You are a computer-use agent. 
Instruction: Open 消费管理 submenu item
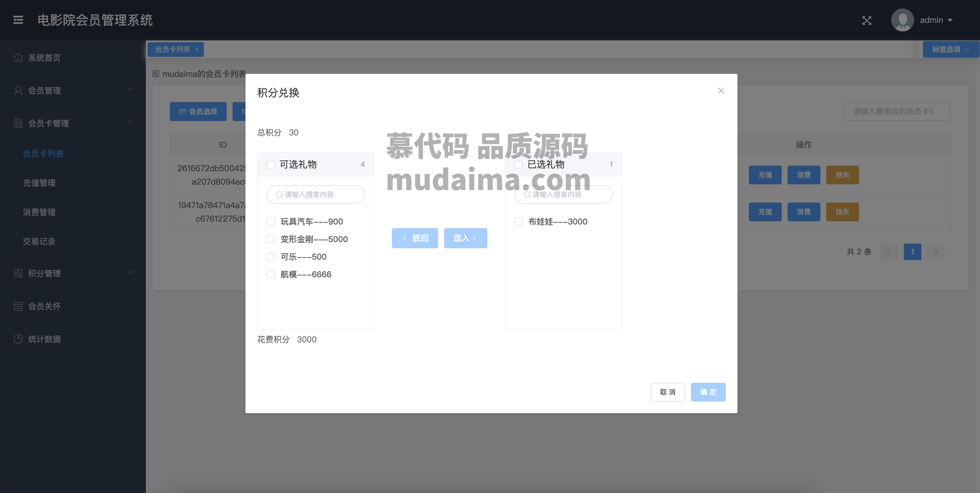point(73,212)
